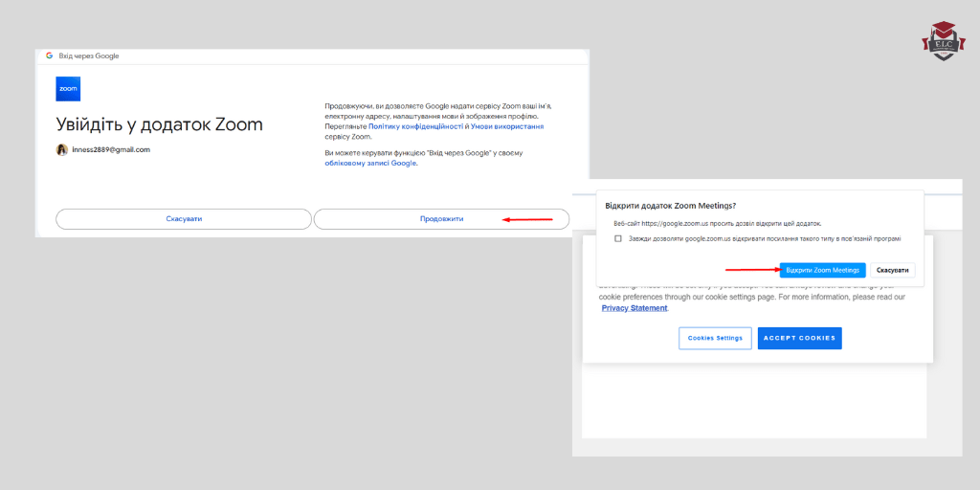Click the Продовжити button

[x=441, y=219]
